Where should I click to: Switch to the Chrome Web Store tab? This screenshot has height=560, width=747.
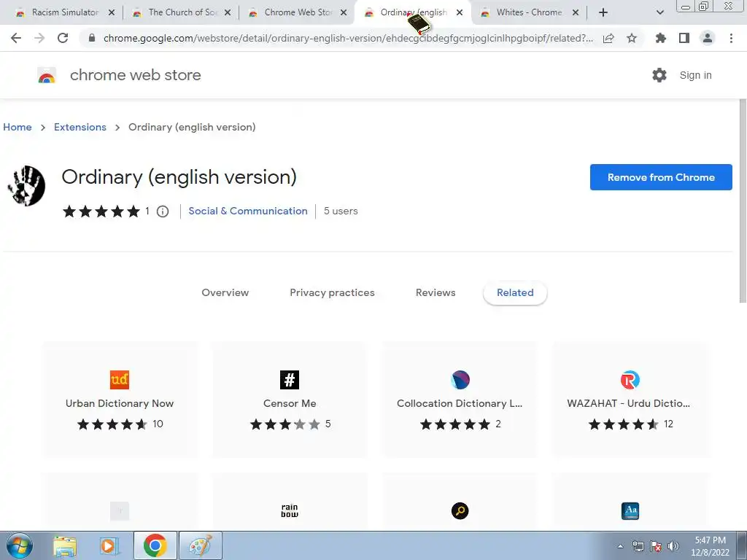(x=298, y=12)
